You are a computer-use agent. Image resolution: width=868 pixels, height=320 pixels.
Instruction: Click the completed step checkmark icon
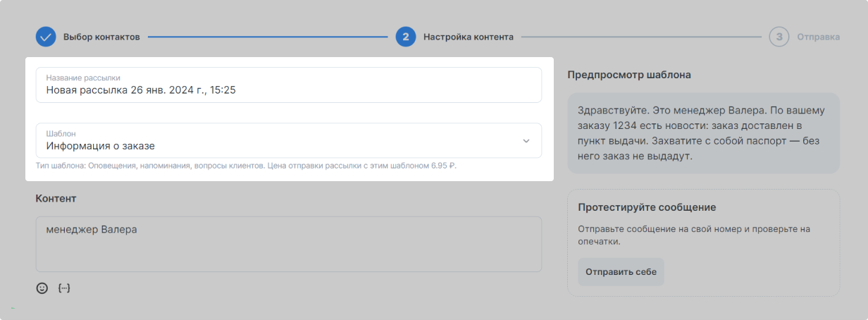(x=46, y=37)
